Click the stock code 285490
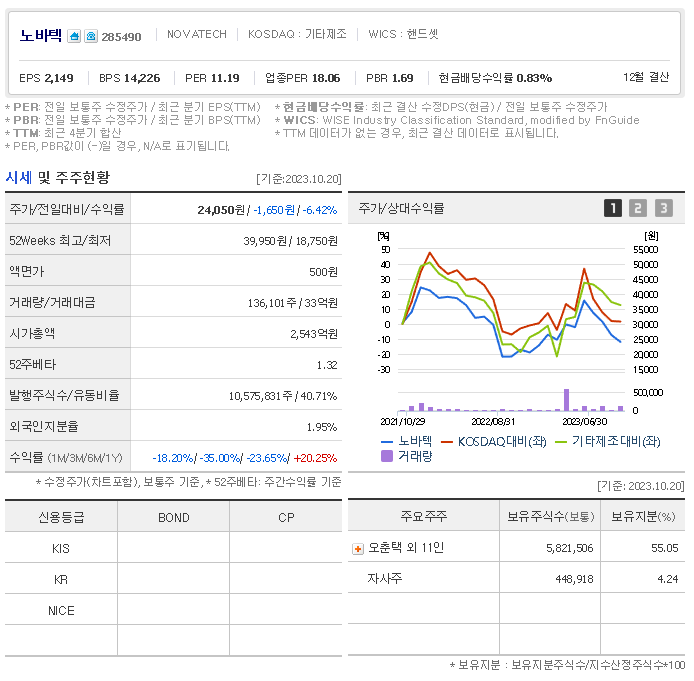 point(121,37)
